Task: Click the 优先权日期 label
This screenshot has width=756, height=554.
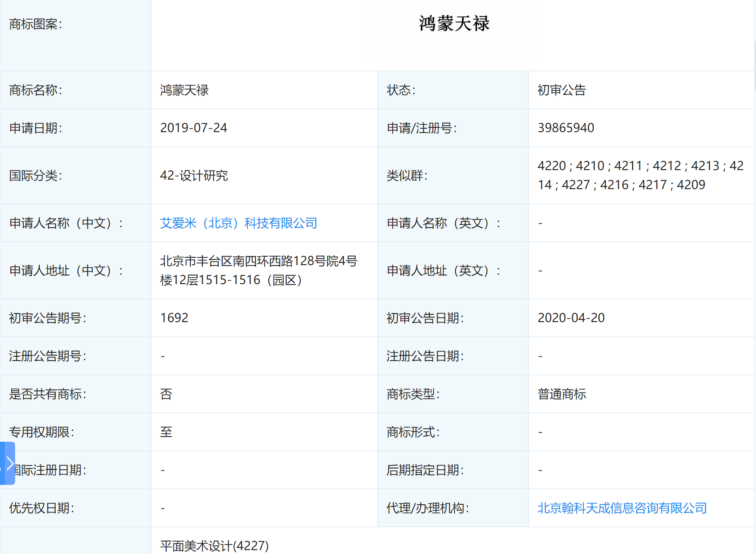Action: coord(42,508)
